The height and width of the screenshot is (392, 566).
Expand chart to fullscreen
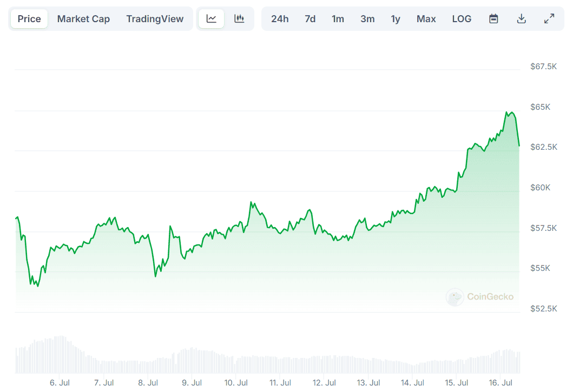coord(549,19)
